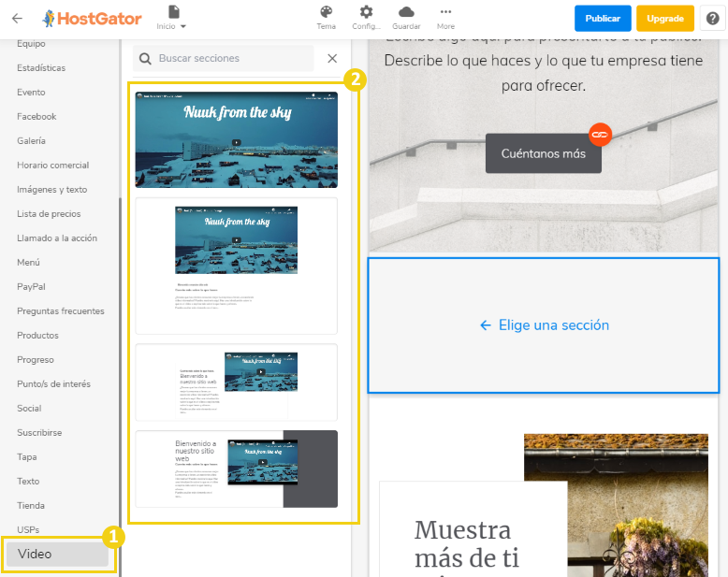Choose the video-above-text layout thumbnail
The height and width of the screenshot is (577, 728).
click(x=237, y=267)
